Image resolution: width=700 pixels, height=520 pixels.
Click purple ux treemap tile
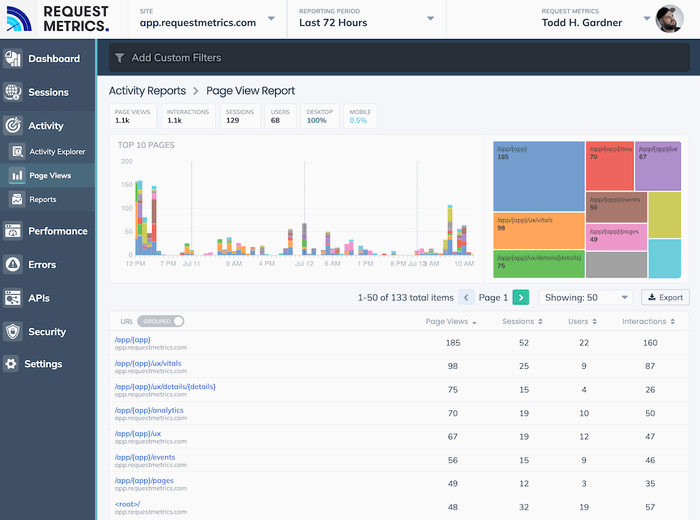pyautogui.click(x=658, y=166)
